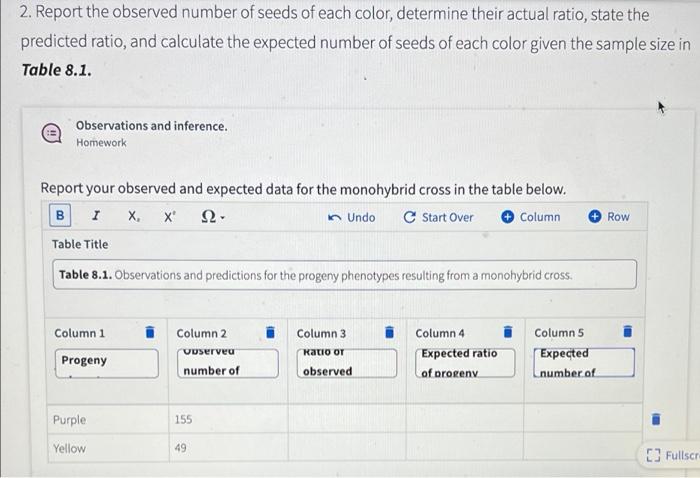Delete the Purple row using its trash icon
The height and width of the screenshot is (478, 700).
click(655, 419)
